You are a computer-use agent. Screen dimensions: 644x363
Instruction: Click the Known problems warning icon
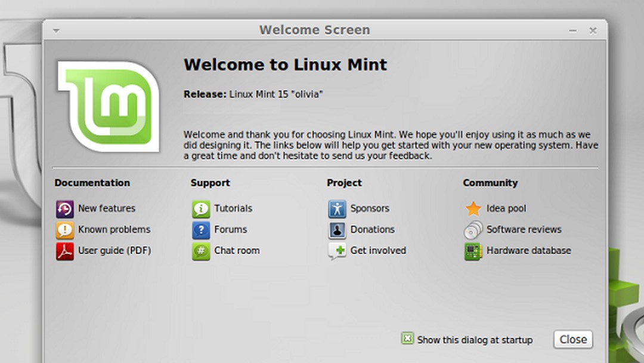pos(66,230)
